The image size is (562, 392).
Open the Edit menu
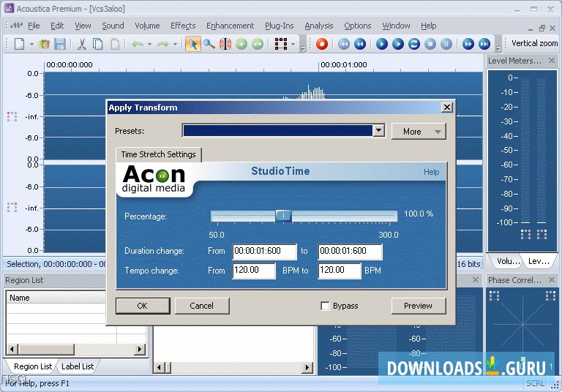[x=57, y=26]
